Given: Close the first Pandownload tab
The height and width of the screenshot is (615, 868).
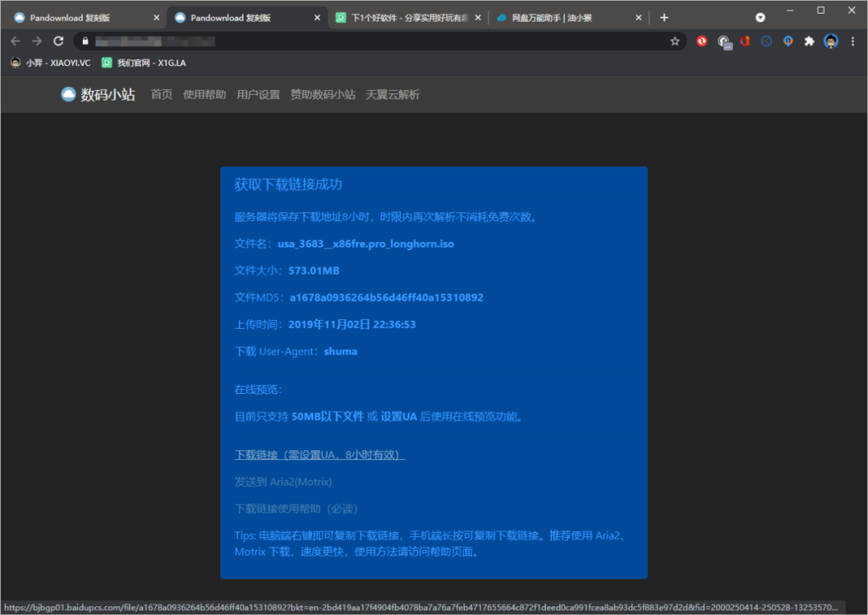Looking at the screenshot, I should click(157, 17).
